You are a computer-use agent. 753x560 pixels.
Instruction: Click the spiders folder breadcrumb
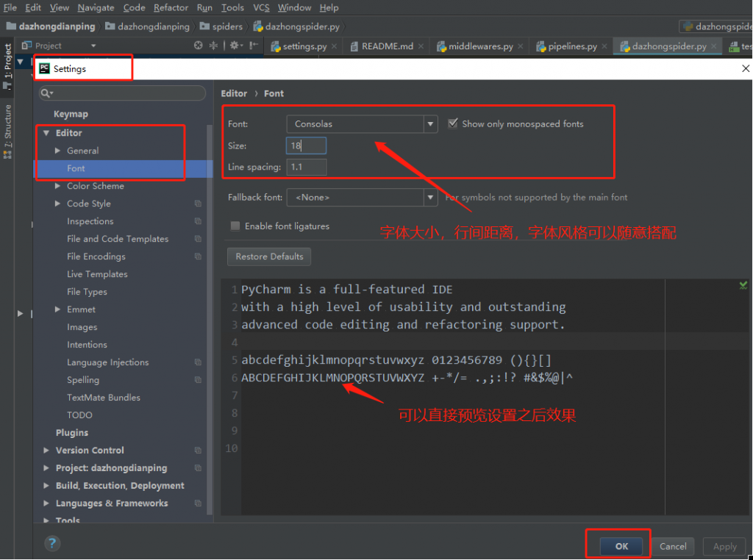pyautogui.click(x=221, y=26)
